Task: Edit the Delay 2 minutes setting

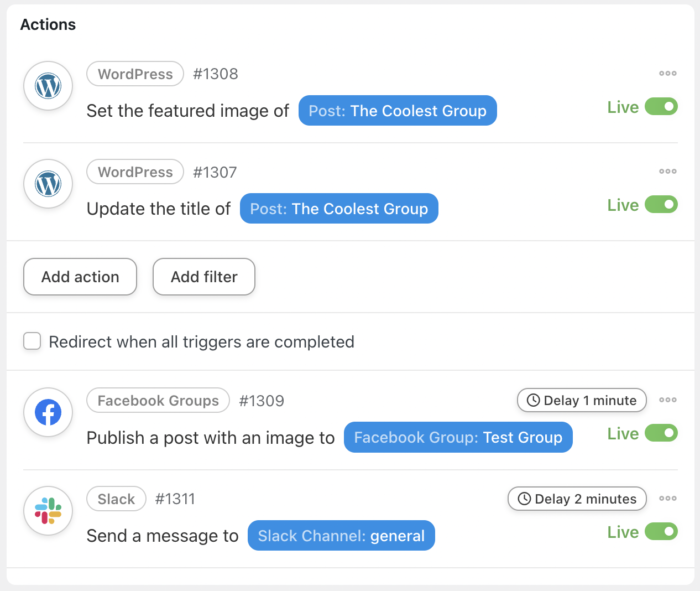Action: [x=577, y=499]
